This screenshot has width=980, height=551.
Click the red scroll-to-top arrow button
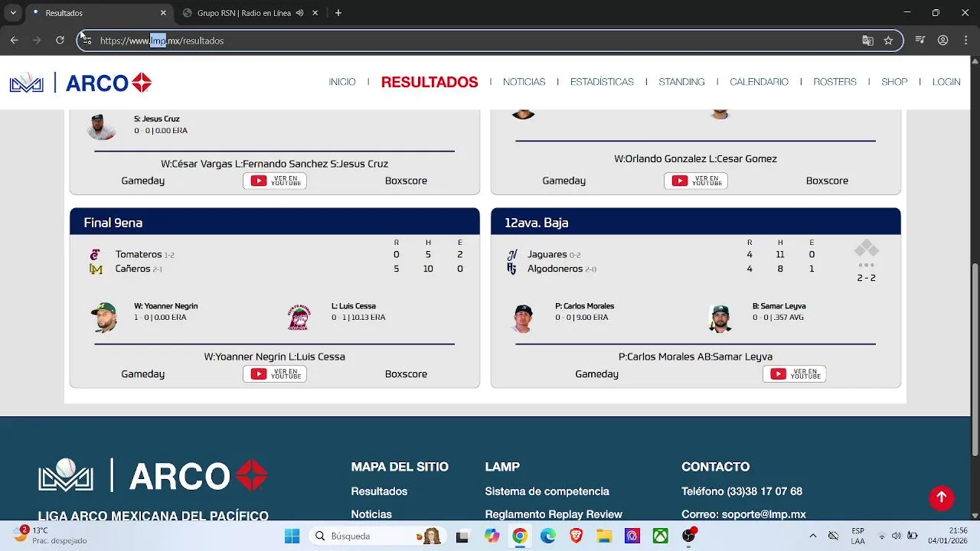[942, 497]
